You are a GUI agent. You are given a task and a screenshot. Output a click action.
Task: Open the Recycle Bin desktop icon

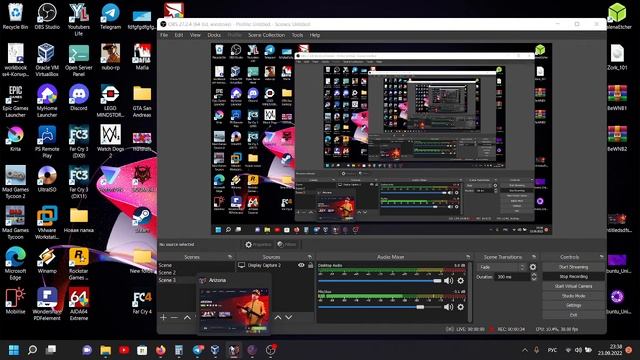pos(16,16)
